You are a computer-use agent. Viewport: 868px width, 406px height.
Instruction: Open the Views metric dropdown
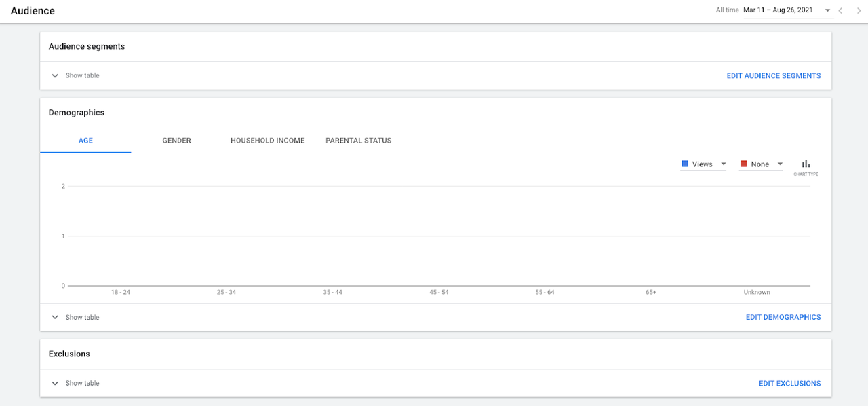click(704, 164)
